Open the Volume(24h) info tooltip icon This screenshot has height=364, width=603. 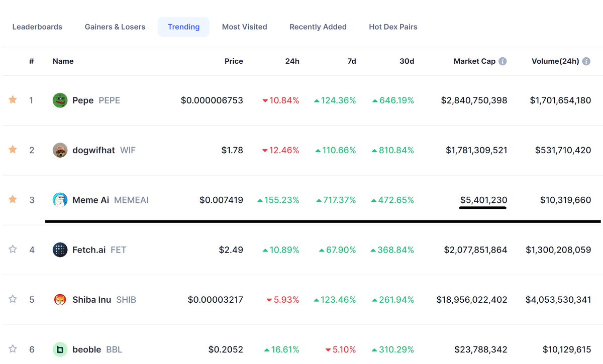coord(586,61)
